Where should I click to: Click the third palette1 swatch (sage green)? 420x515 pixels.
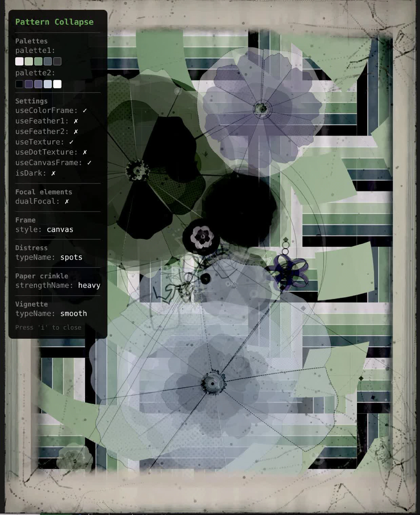pos(38,61)
